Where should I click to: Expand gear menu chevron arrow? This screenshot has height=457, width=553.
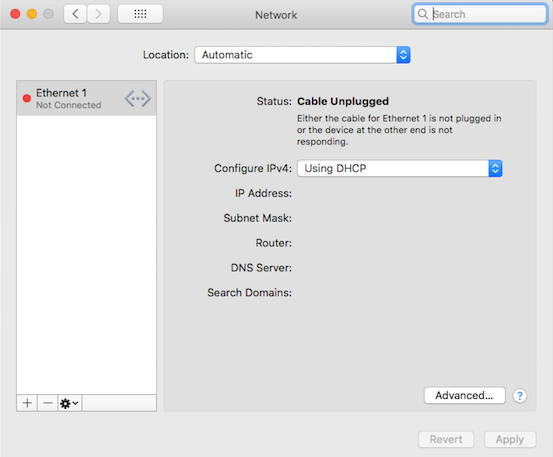[x=75, y=402]
